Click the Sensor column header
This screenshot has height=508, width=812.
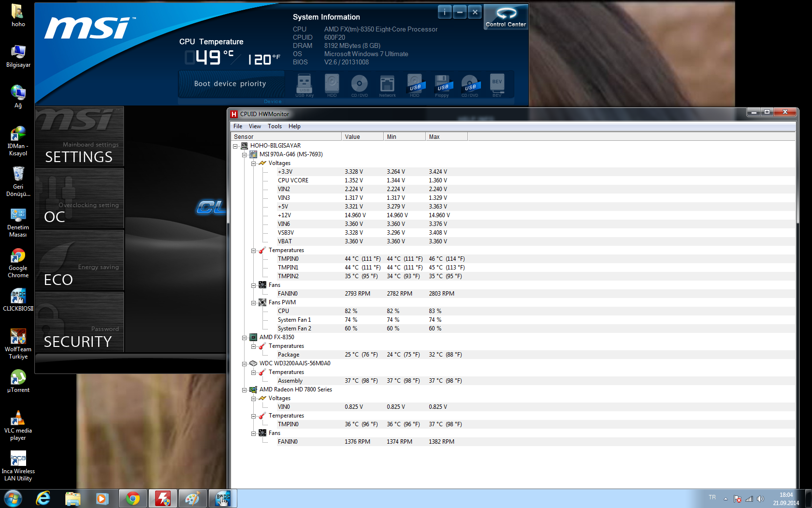(286, 136)
